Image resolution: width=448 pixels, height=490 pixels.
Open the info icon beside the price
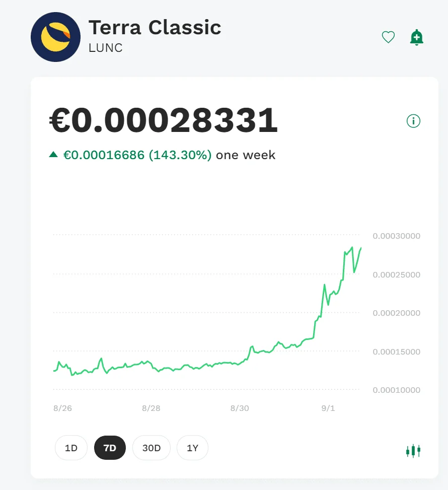coord(413,121)
